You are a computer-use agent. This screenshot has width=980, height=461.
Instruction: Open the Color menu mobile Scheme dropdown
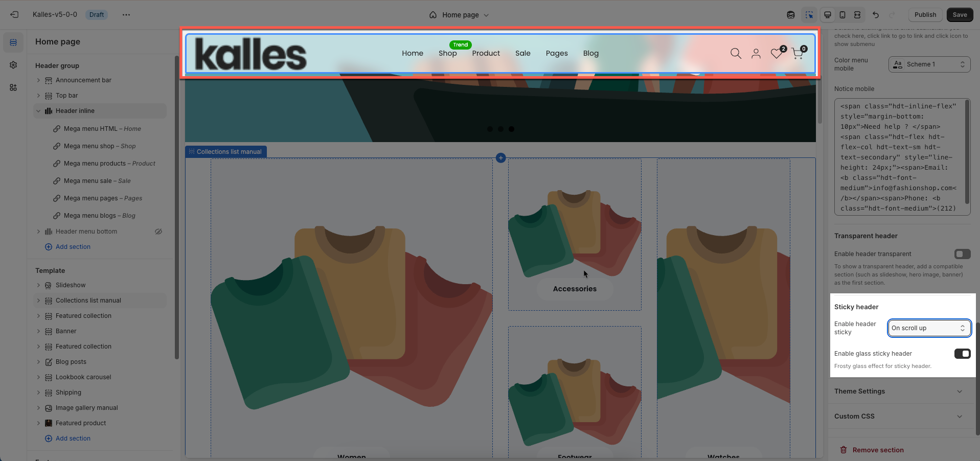(x=929, y=64)
